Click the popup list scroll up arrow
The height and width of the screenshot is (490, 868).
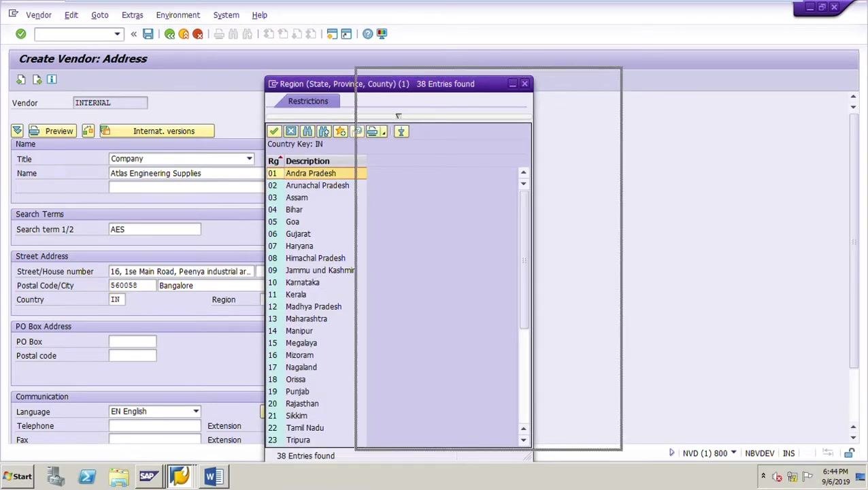click(x=523, y=172)
